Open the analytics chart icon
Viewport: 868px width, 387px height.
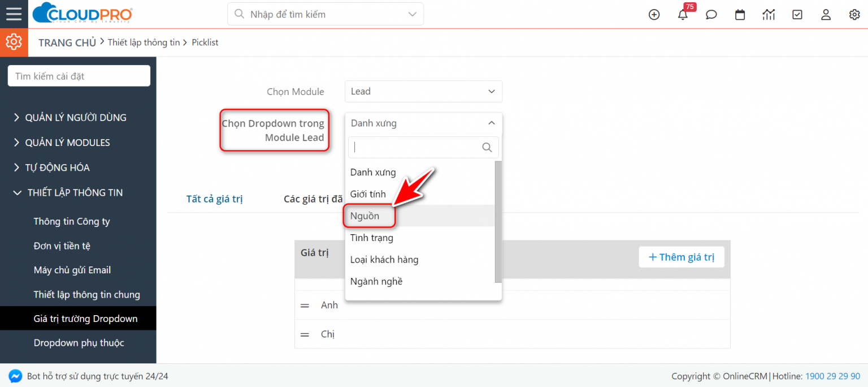769,15
